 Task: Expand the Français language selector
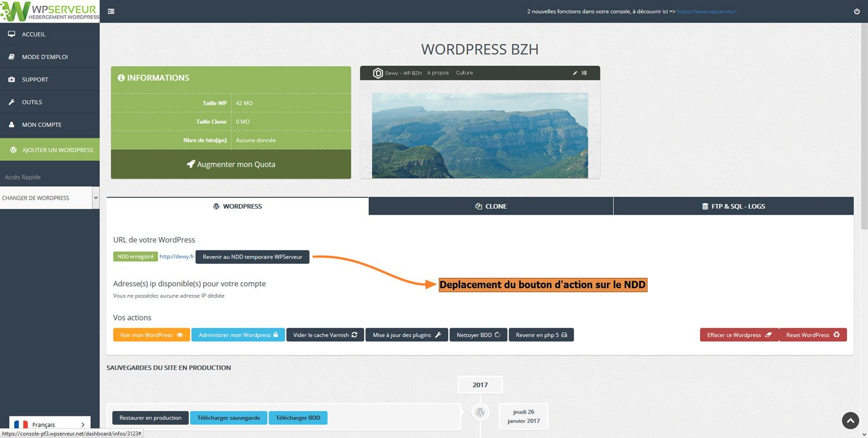[x=50, y=425]
